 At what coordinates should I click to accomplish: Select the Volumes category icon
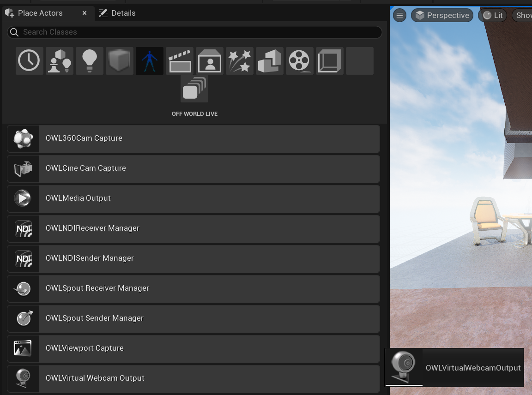coord(330,61)
